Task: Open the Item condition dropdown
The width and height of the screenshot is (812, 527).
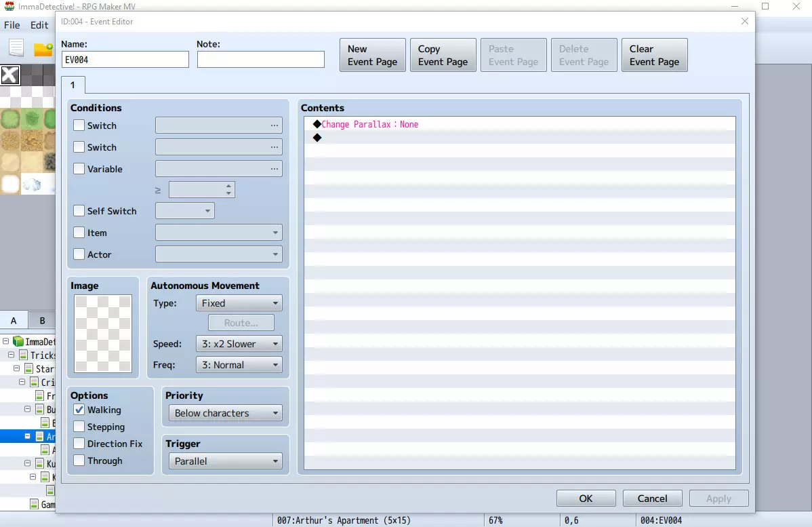Action: tap(218, 233)
